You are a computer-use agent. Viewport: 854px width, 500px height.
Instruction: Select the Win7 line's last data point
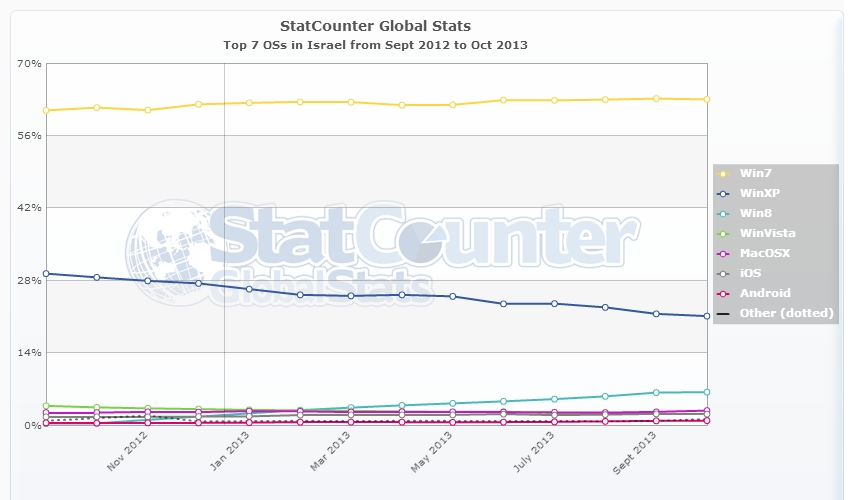click(x=706, y=99)
